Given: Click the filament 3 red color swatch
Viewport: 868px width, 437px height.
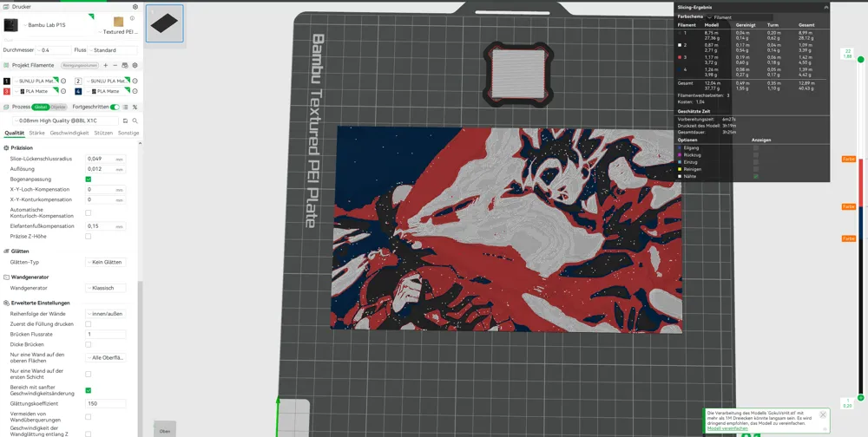Looking at the screenshot, I should (7, 91).
